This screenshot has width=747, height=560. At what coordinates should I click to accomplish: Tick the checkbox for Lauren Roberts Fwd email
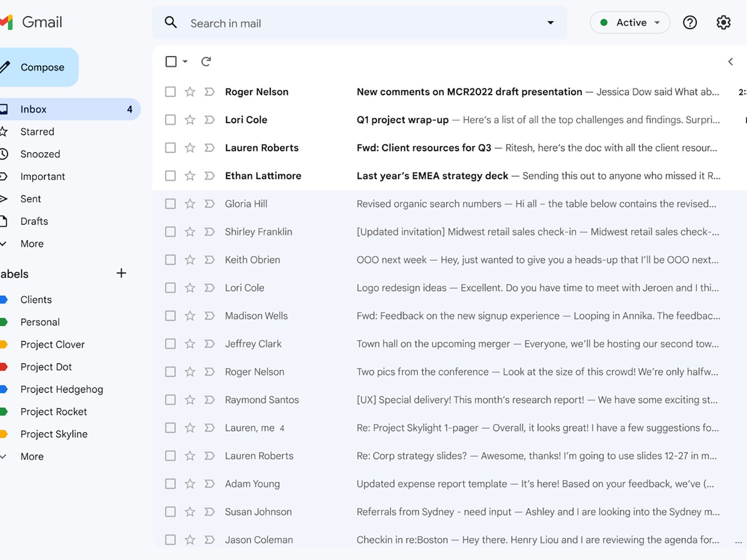click(170, 148)
